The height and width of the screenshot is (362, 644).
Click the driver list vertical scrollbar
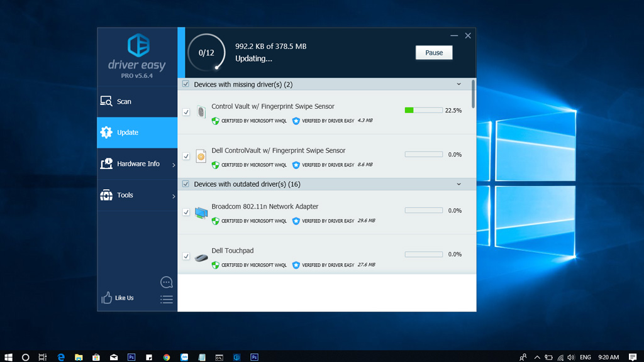[473, 94]
